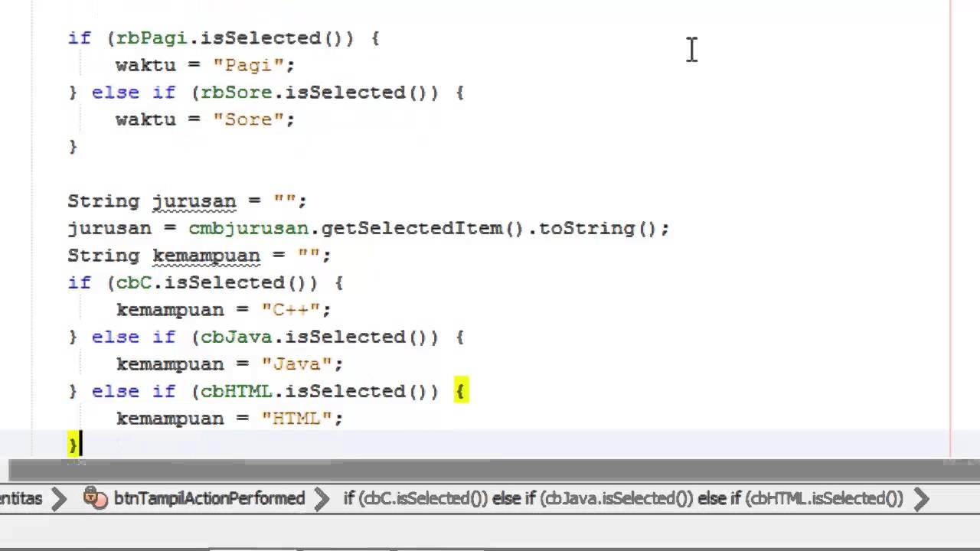This screenshot has width=980, height=551.
Task: Click the line 'waktu = "Pagi";'
Action: point(205,65)
